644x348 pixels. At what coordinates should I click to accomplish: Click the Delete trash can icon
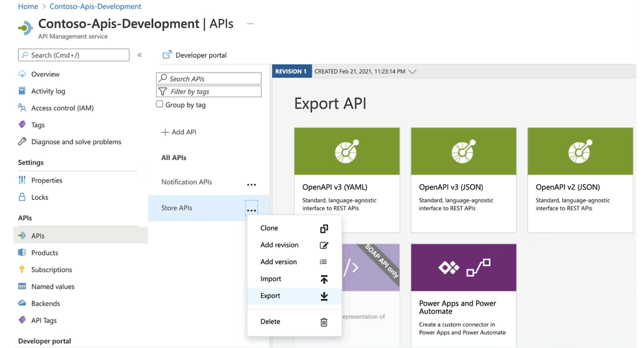(x=324, y=322)
